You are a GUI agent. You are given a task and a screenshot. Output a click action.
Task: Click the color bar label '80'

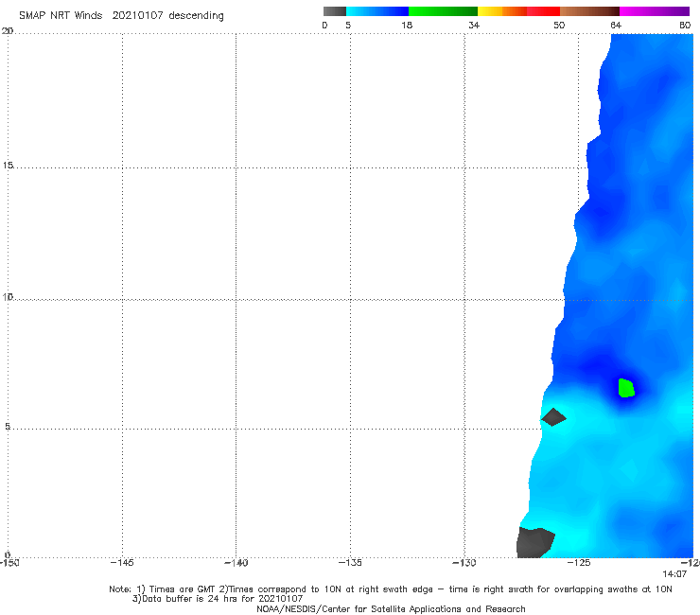(685, 25)
